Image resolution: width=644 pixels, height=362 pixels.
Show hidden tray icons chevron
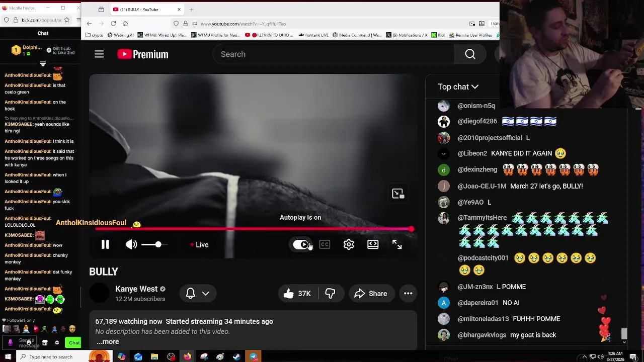pyautogui.click(x=584, y=357)
